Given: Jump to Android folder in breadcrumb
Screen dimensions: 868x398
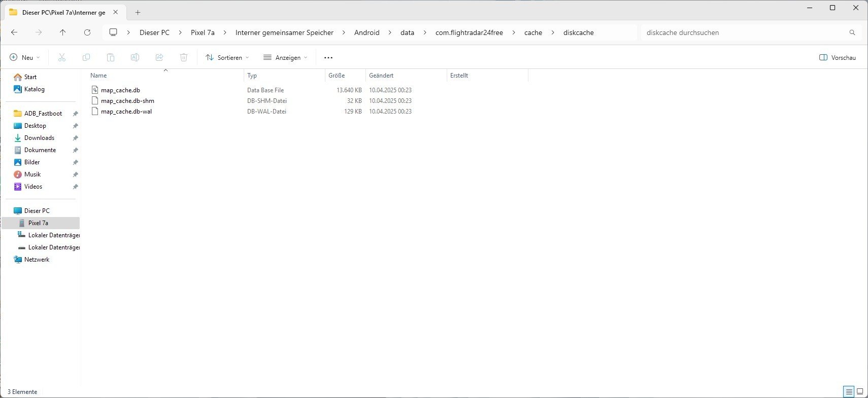Looking at the screenshot, I should click(366, 32).
